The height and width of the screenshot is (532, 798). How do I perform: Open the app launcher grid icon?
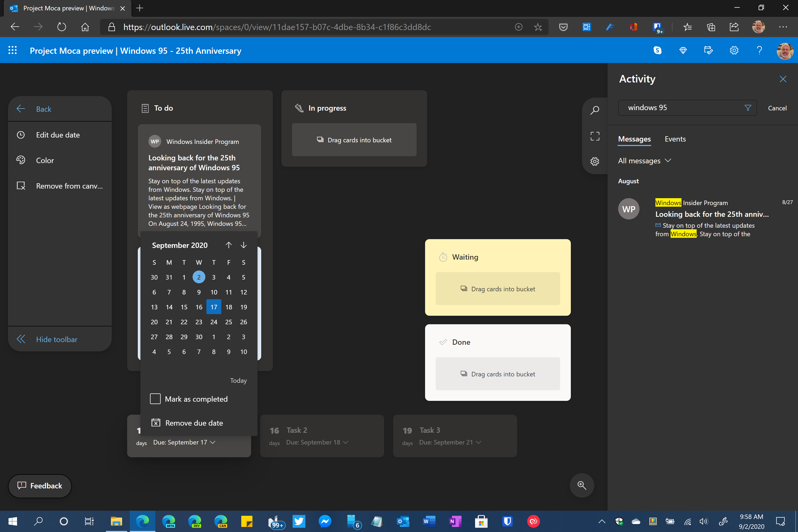[x=13, y=50]
